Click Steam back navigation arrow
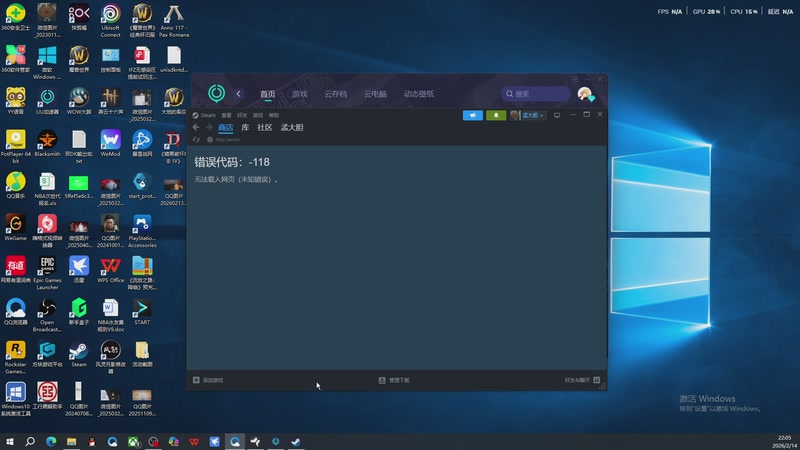800x450 pixels. 196,127
